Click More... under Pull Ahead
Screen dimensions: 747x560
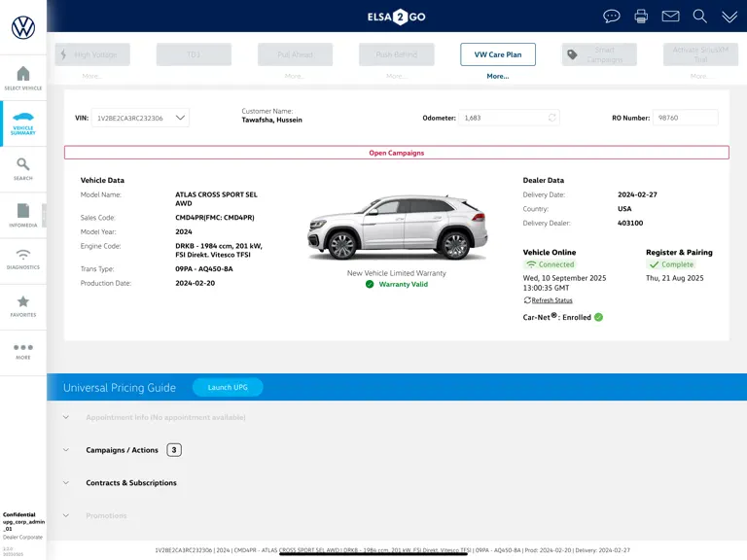click(295, 76)
